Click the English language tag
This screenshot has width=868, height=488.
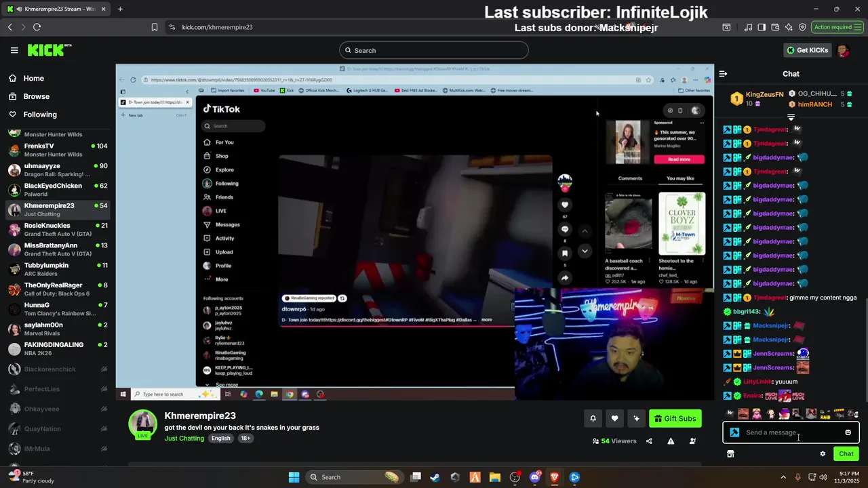tap(220, 439)
